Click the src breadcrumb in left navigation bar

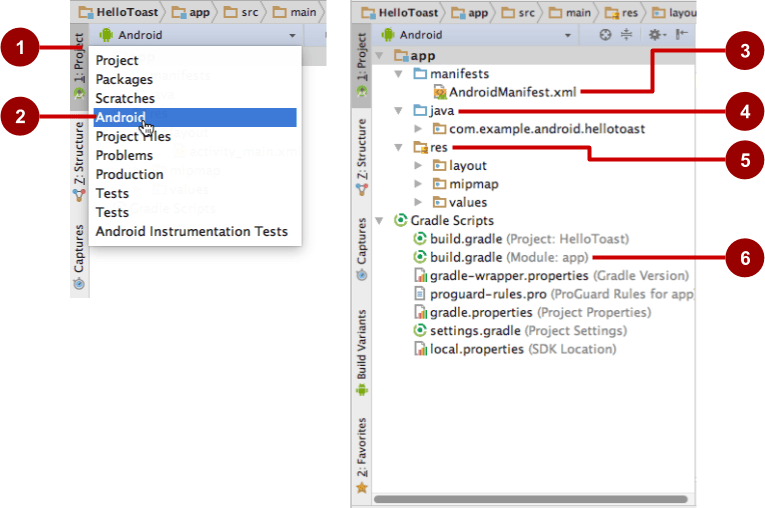pyautogui.click(x=241, y=12)
